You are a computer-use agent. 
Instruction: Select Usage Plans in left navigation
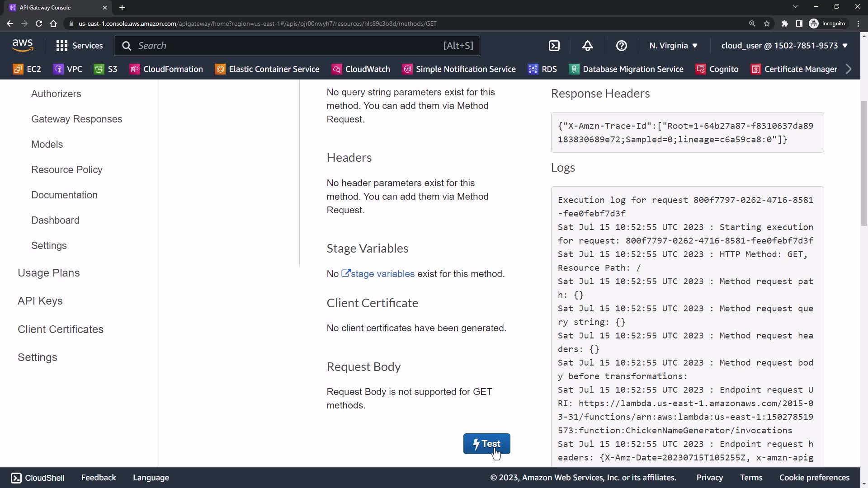pyautogui.click(x=48, y=273)
